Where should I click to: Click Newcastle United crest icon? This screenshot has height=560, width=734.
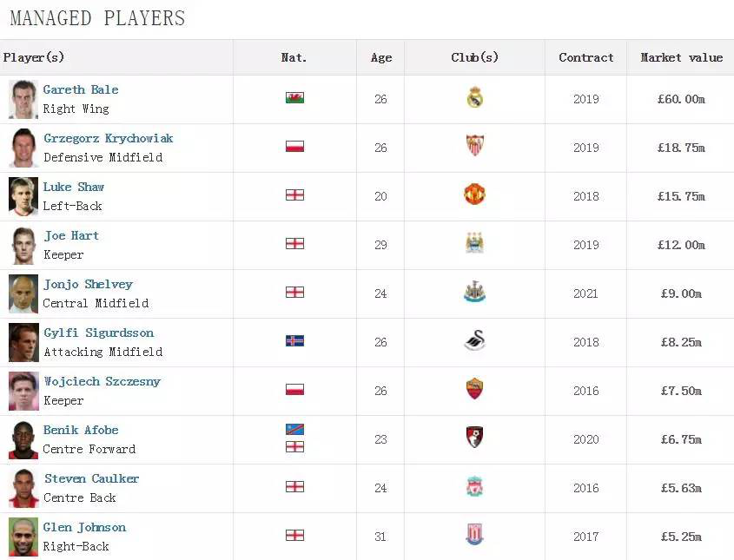[x=474, y=292]
